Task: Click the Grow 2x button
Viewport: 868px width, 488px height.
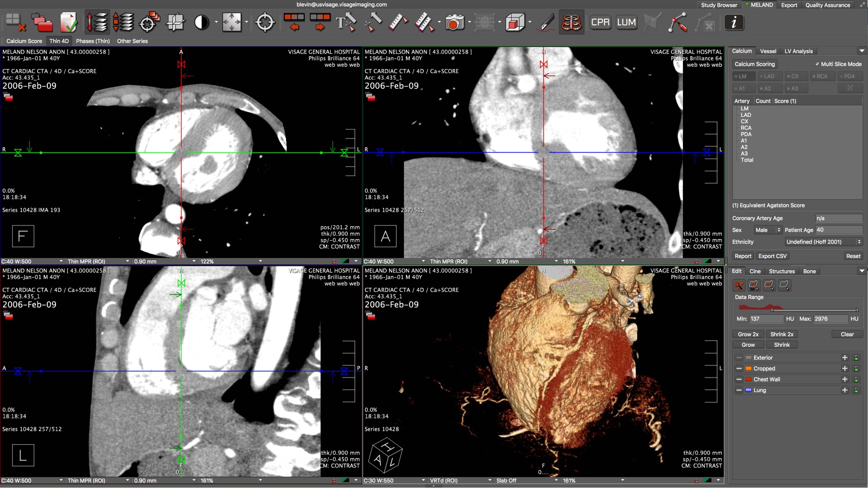Action: pyautogui.click(x=748, y=334)
